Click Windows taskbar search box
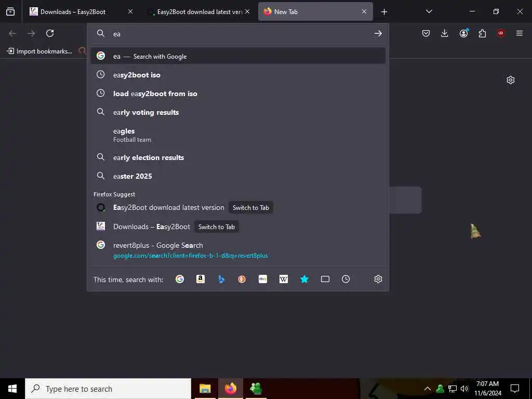Image resolution: width=532 pixels, height=399 pixels. point(108,389)
